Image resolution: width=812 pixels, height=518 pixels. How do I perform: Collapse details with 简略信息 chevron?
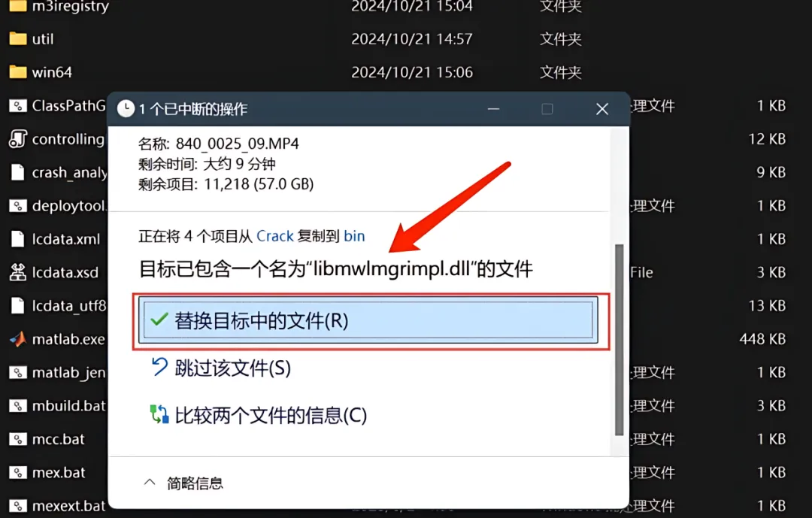click(x=150, y=483)
